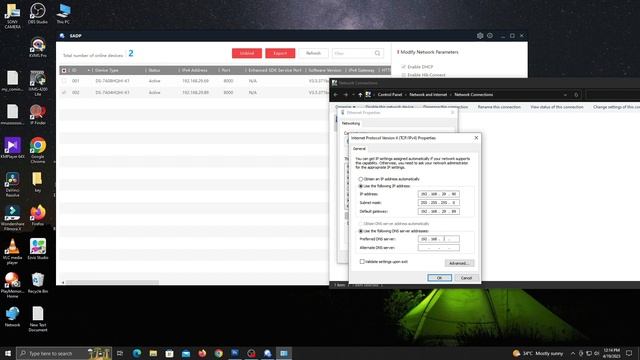
Task: Open SONY CAMERA folder on desktop
Action: pyautogui.click(x=12, y=16)
